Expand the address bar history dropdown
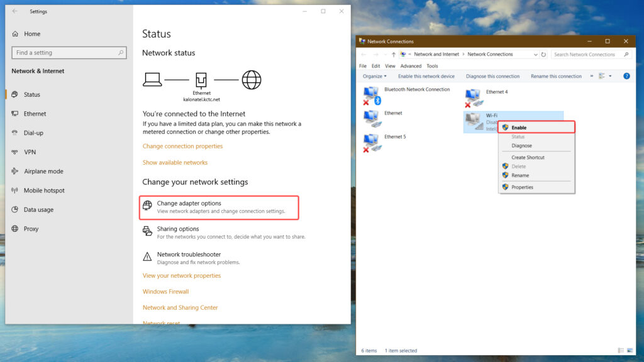The image size is (644, 362). 535,55
